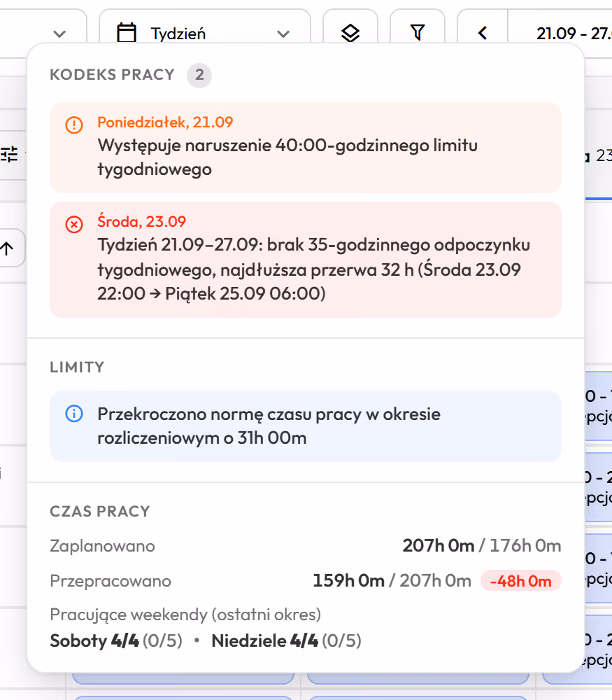Click the 159h 0m / 207h 0m value

tap(392, 581)
